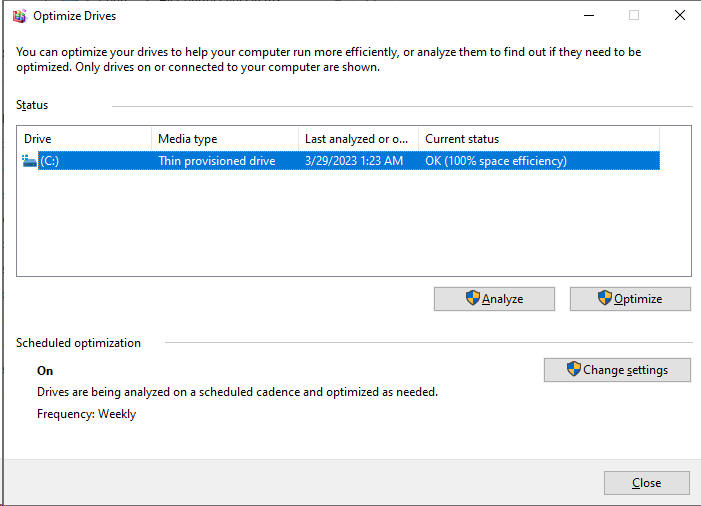Sort by the Drive column header
701x506 pixels.
click(84, 139)
